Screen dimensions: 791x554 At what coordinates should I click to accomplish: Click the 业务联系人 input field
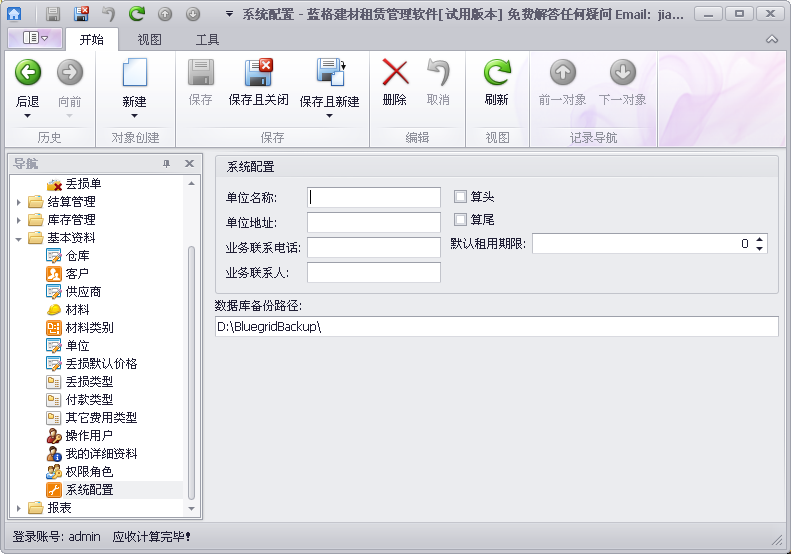tap(374, 272)
